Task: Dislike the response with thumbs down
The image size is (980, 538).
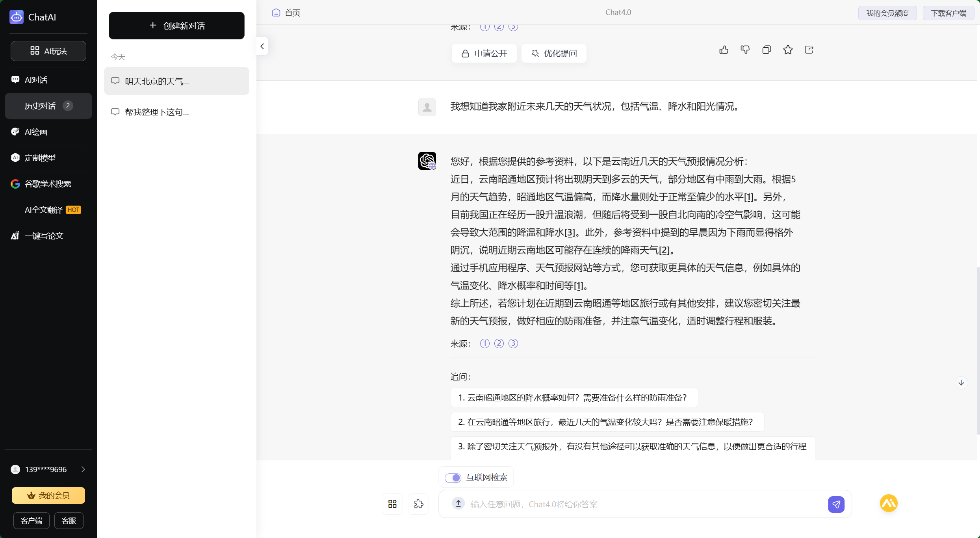Action: tap(745, 50)
